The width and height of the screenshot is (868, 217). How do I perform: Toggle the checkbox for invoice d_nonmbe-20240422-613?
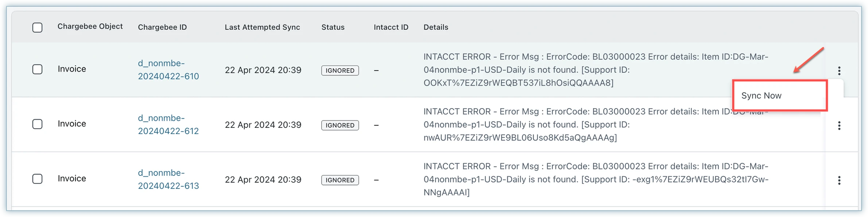coord(38,179)
